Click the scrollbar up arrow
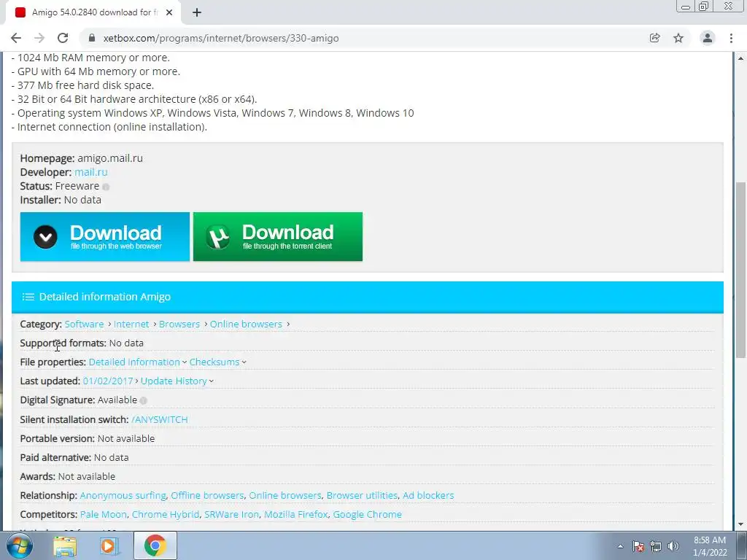 point(740,58)
